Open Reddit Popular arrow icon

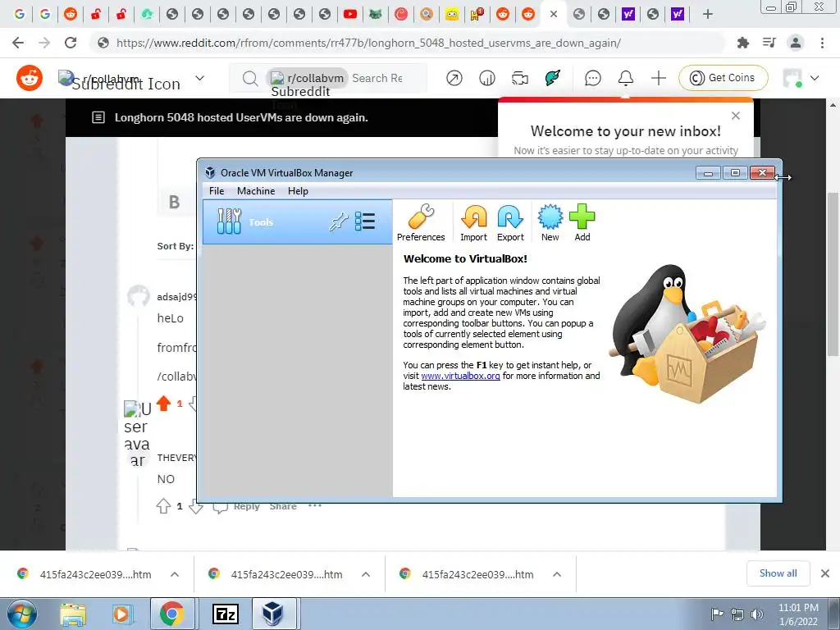click(454, 78)
